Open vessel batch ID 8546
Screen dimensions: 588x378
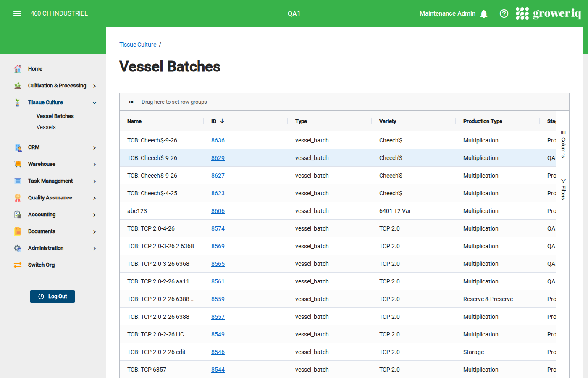click(x=218, y=352)
